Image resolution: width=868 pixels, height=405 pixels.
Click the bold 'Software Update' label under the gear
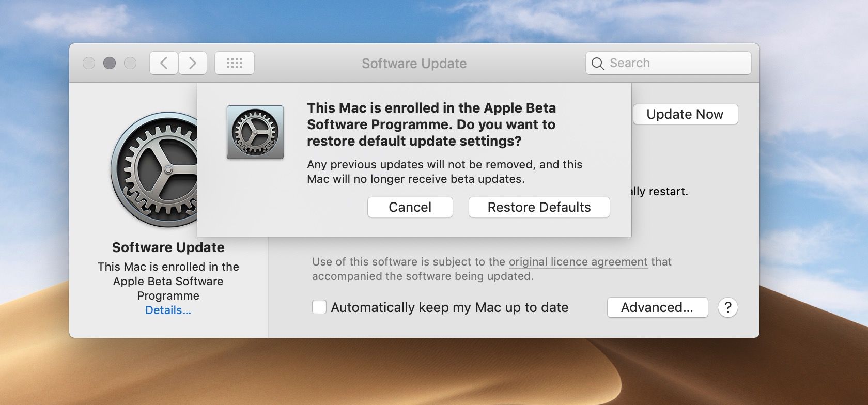[x=168, y=247]
